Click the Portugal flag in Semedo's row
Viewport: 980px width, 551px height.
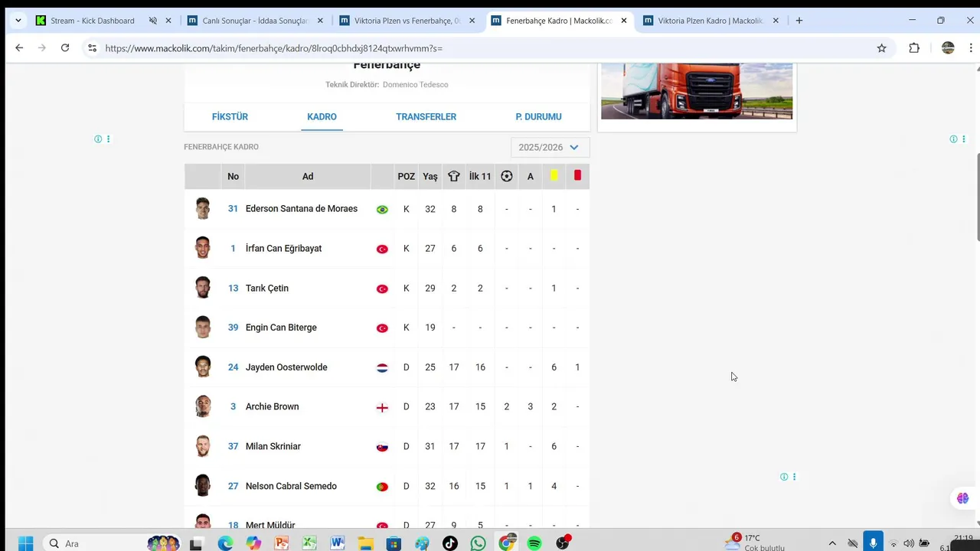(x=382, y=487)
